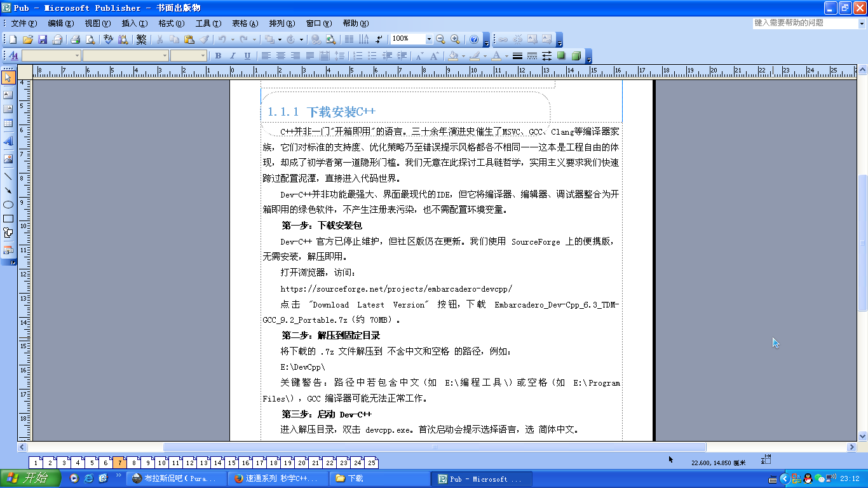The height and width of the screenshot is (488, 868).
Task: Select the Arrow drawing tool
Action: click(x=8, y=190)
